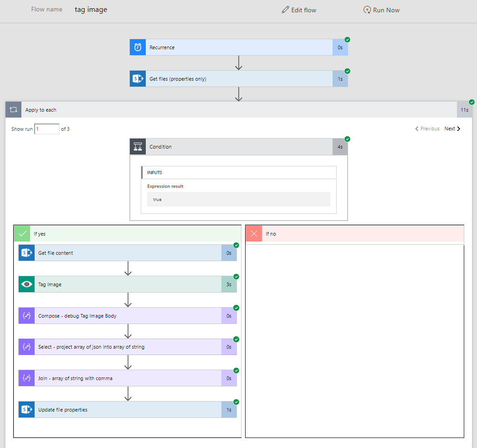Click the Join step curly-brace icon

(26, 378)
